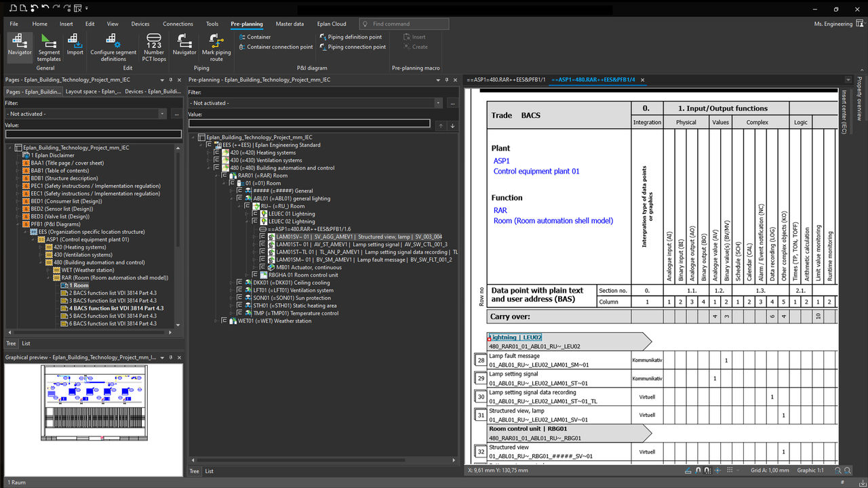This screenshot has width=868, height=488.
Task: Collapse the RAR01 (=RAR) Room tree node
Action: coord(216,176)
